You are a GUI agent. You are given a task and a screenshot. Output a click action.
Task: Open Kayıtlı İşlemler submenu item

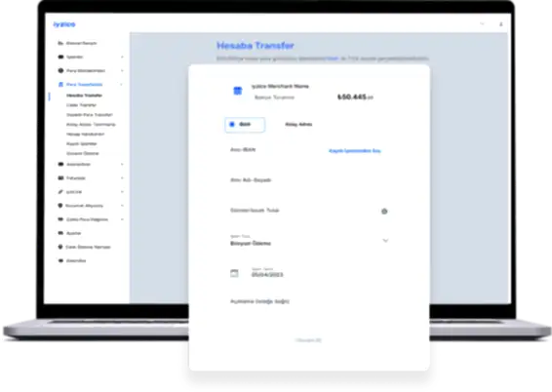click(82, 143)
